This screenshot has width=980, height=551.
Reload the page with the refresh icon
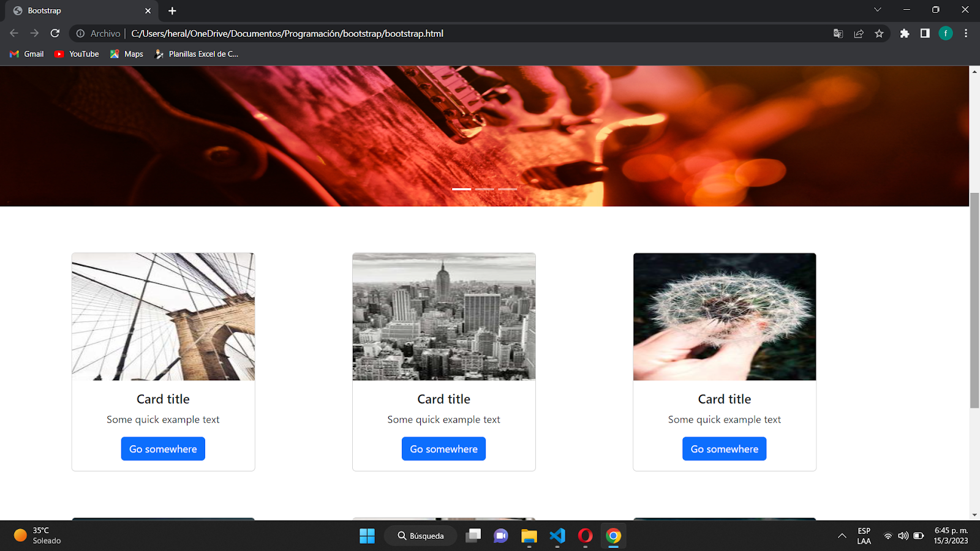(55, 34)
